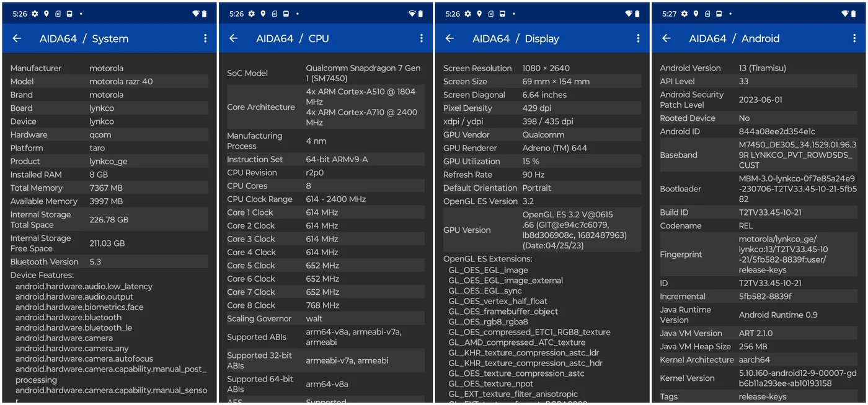Viewport: 868px width, 405px height.
Task: Select the API Level 33 row
Action: click(758, 81)
